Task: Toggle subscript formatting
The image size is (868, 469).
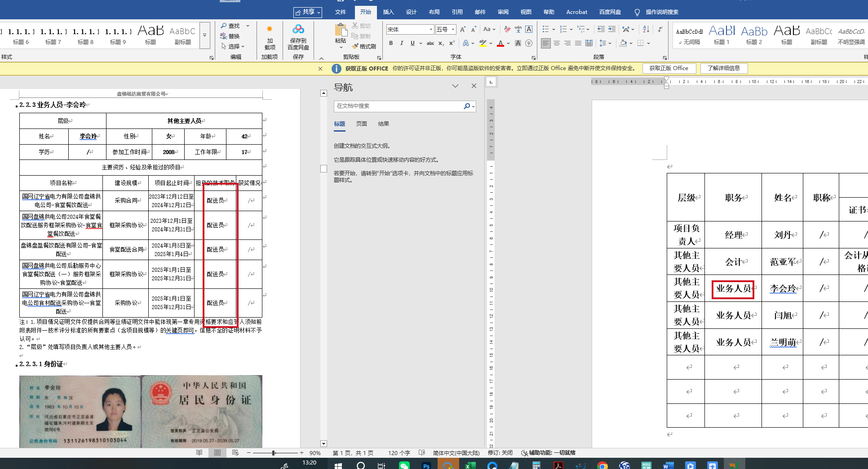Action: pyautogui.click(x=441, y=43)
